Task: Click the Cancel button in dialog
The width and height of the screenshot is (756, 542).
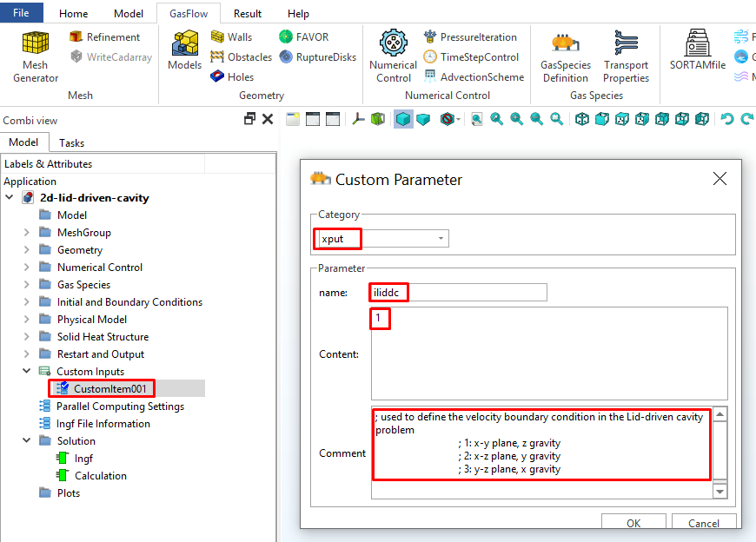Action: tap(703, 523)
